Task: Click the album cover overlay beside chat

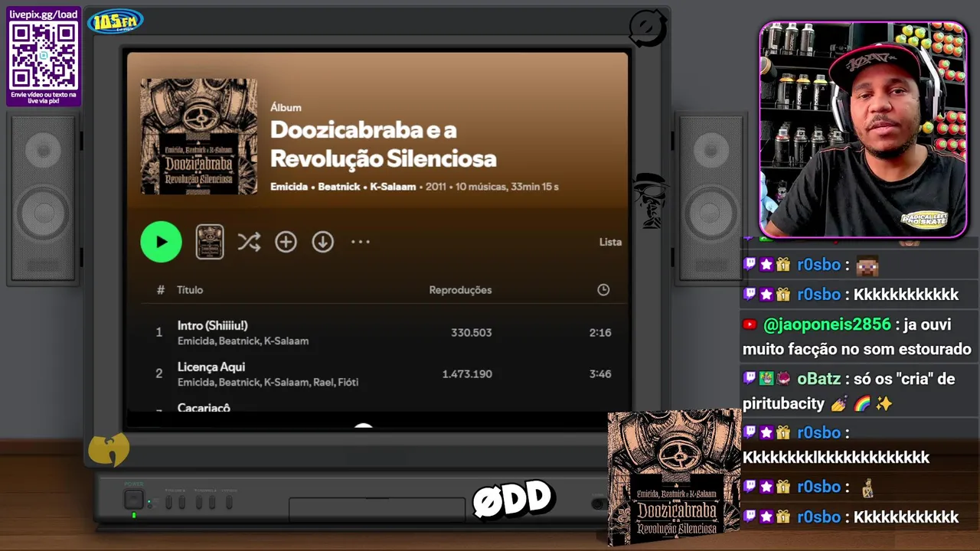Action: pyautogui.click(x=674, y=478)
